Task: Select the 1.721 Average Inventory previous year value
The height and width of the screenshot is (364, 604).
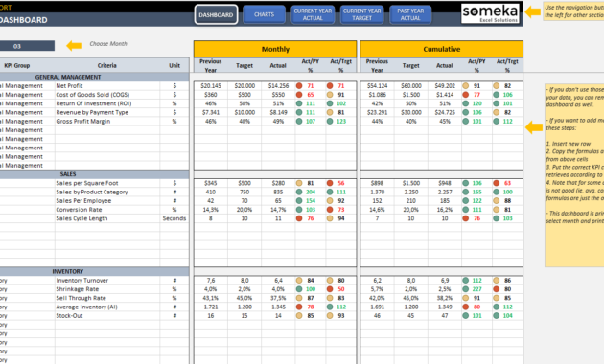Action: [211, 307]
